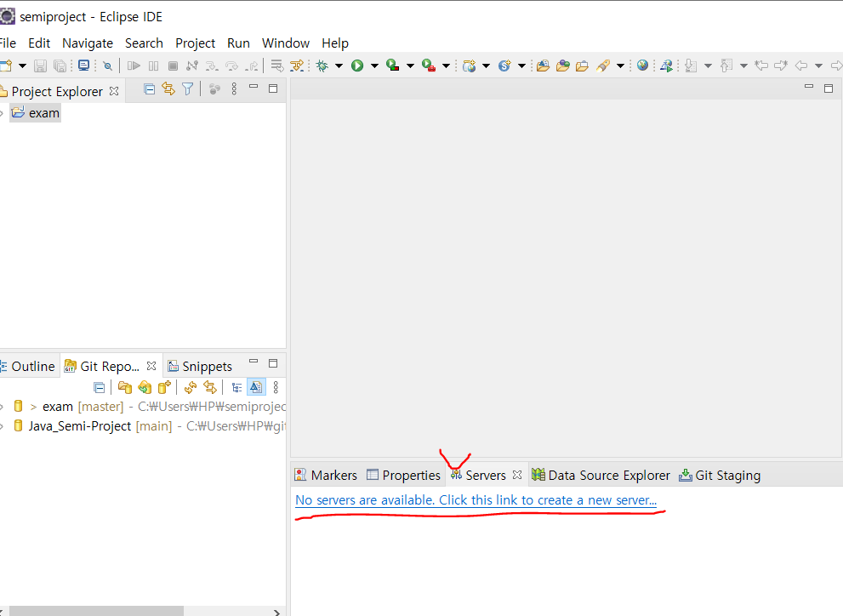Viewport: 843px width, 616px height.
Task: Open the Properties tab
Action: click(x=403, y=475)
